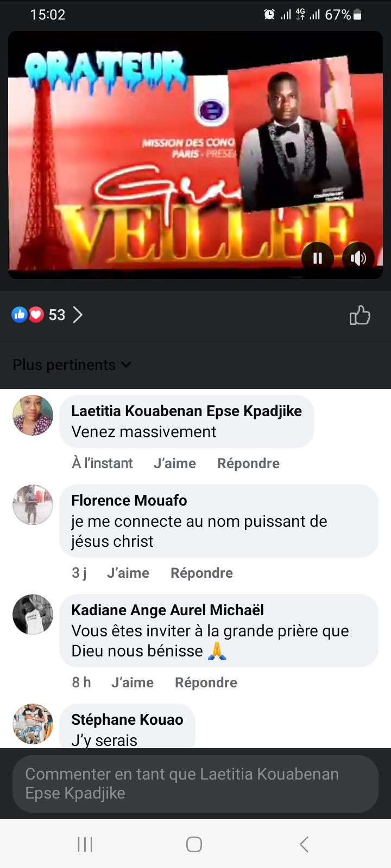Like Florence Mouafo's comment
The width and height of the screenshot is (391, 868).
point(128,573)
